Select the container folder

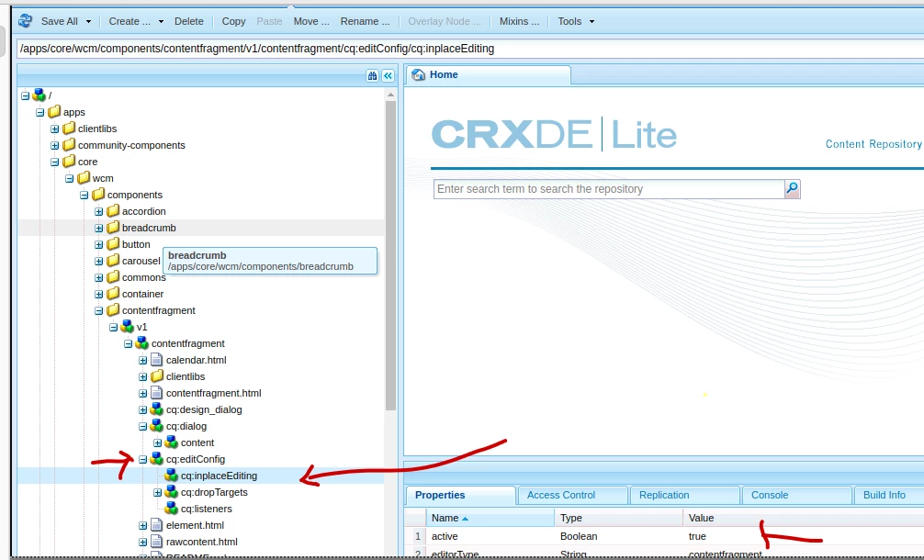[x=142, y=294]
